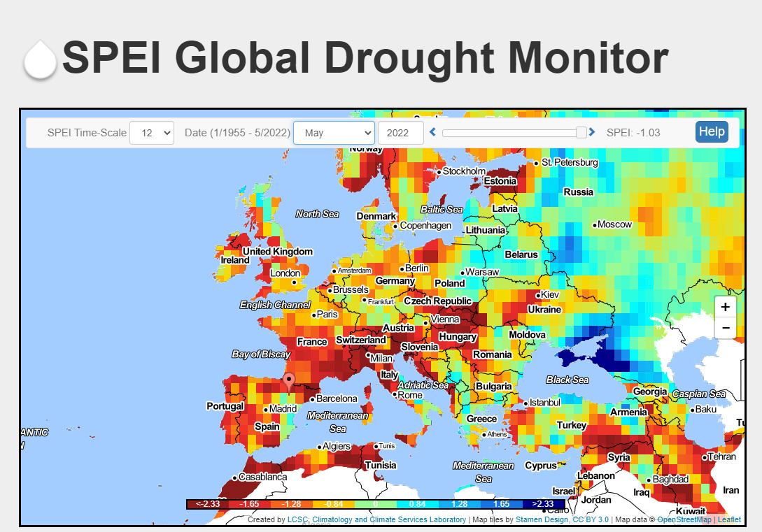762x532 pixels.
Task: Click the map zoom out minus button
Action: (725, 327)
